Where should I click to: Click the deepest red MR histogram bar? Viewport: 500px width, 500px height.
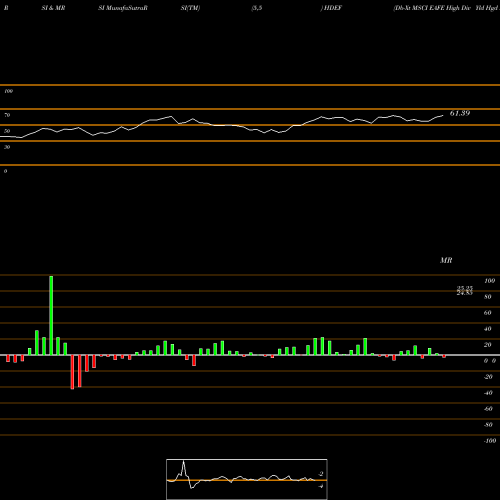click(72, 372)
